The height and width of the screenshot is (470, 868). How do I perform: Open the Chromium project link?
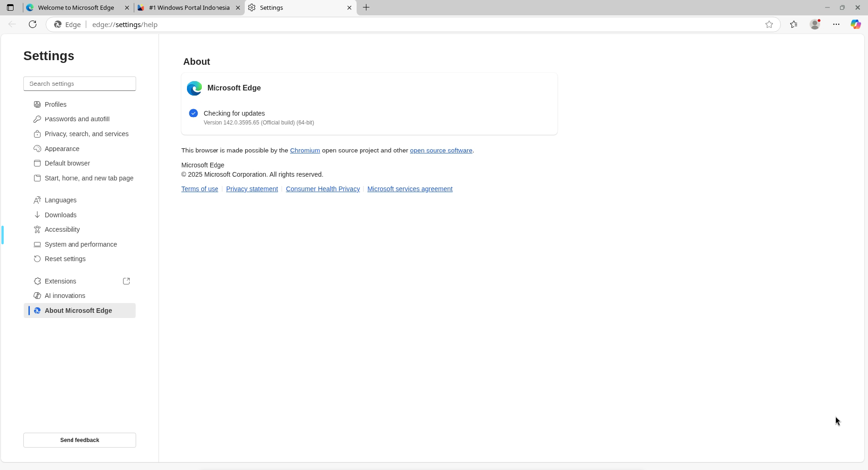point(305,150)
